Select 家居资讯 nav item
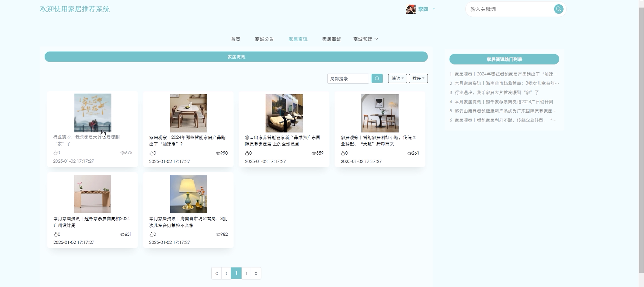The height and width of the screenshot is (287, 644). click(x=298, y=39)
